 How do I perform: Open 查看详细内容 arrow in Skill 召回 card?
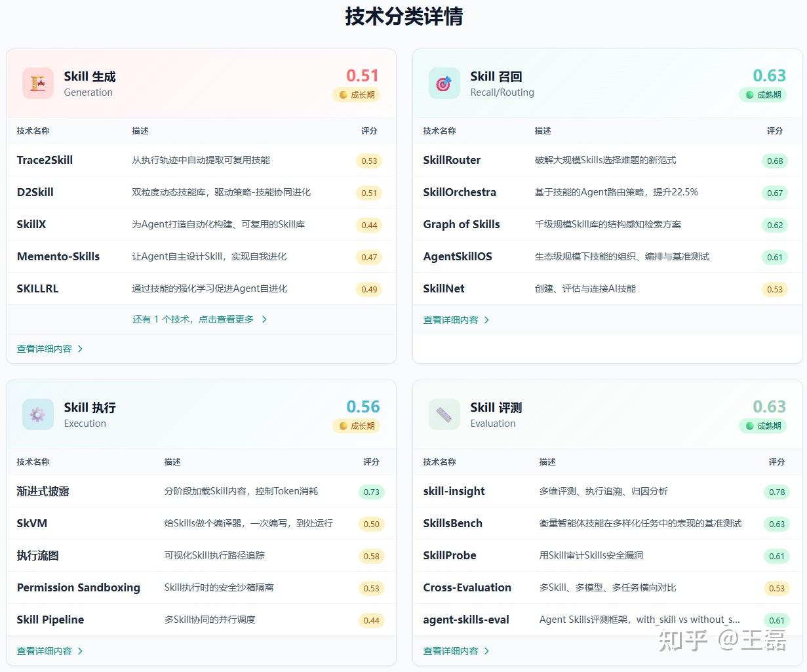tap(486, 321)
